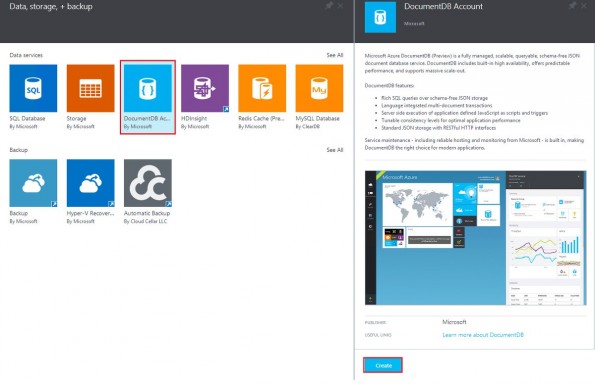Image resolution: width=595 pixels, height=384 pixels.
Task: Click the By Cloud Cellar LLC label
Action: coord(145,221)
